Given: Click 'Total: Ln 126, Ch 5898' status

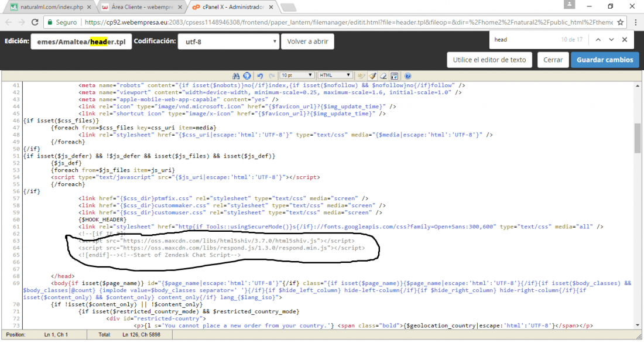Looking at the screenshot, I should [129, 335].
